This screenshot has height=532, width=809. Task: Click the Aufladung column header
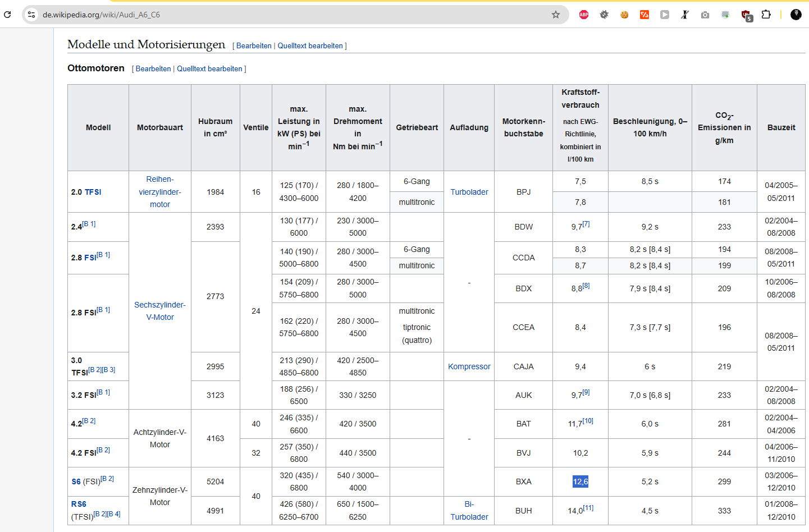pos(469,128)
